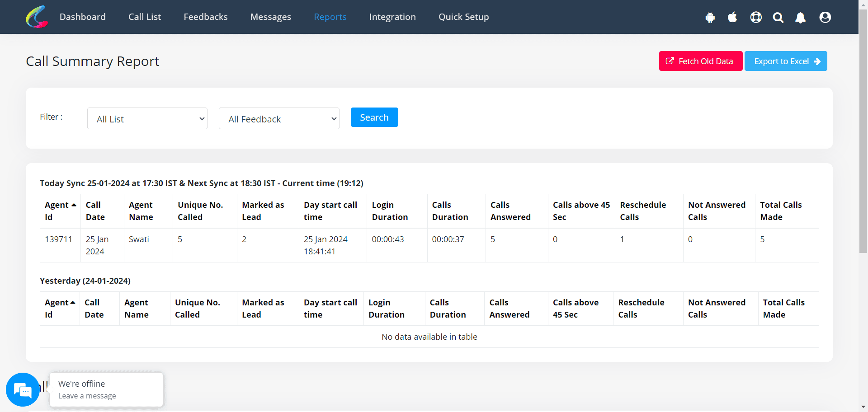Open the user profile icon
This screenshot has height=412, width=868.
pos(825,17)
